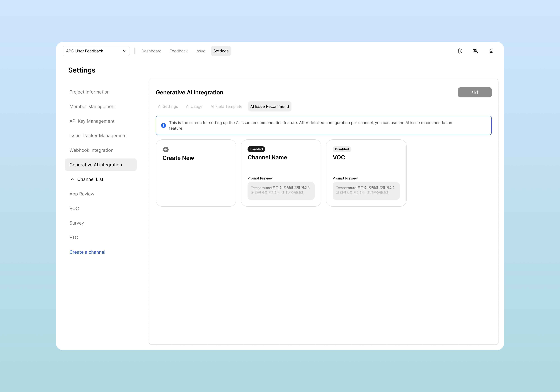Image resolution: width=560 pixels, height=392 pixels.
Task: Open the language translation icon
Action: point(475,51)
